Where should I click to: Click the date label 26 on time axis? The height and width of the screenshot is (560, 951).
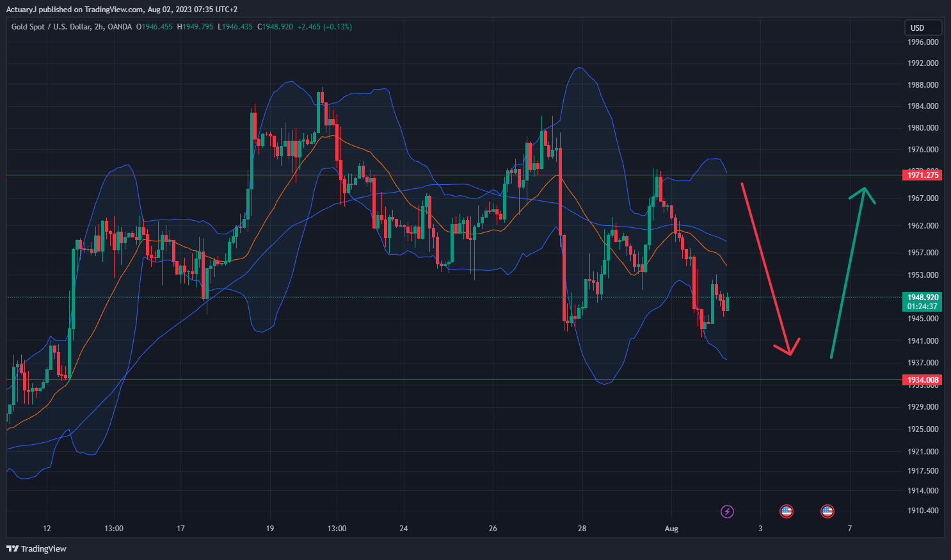[x=493, y=529]
